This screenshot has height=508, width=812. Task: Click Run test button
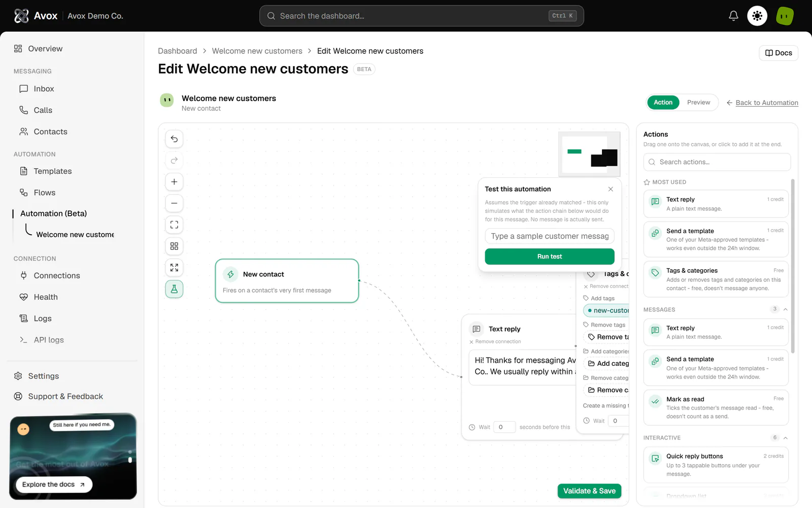pos(550,257)
